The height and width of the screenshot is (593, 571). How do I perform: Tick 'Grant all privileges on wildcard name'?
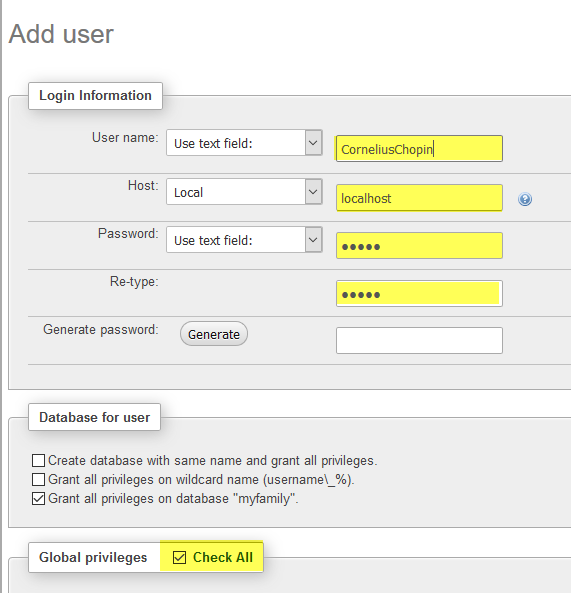(39, 480)
